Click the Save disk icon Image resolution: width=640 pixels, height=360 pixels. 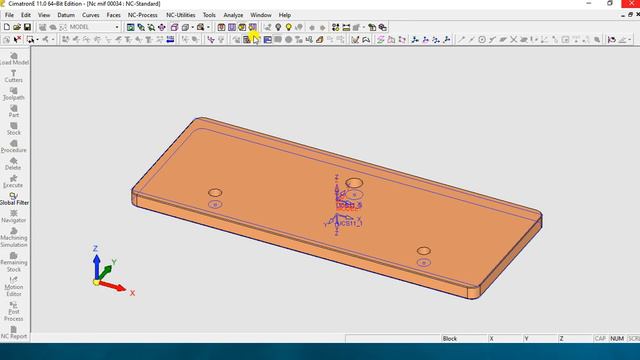(x=27, y=27)
